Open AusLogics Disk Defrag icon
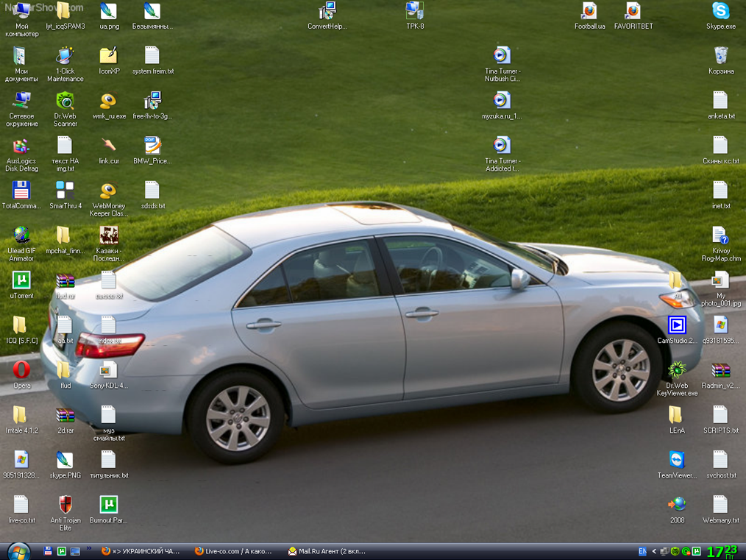 point(21,146)
